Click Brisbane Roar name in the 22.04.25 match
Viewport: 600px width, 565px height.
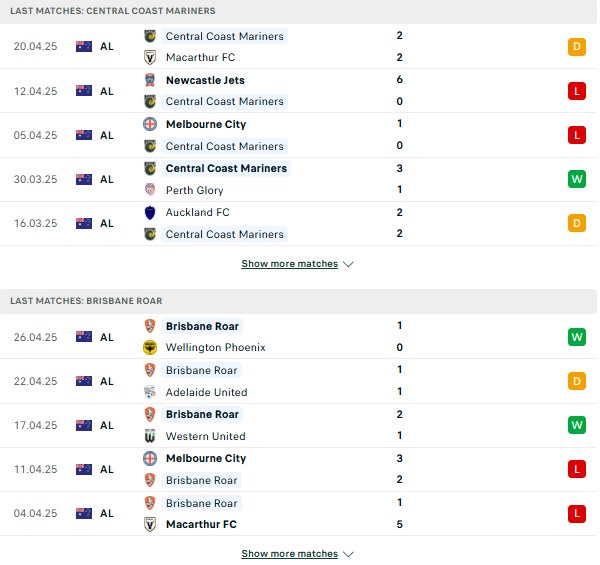coord(202,370)
